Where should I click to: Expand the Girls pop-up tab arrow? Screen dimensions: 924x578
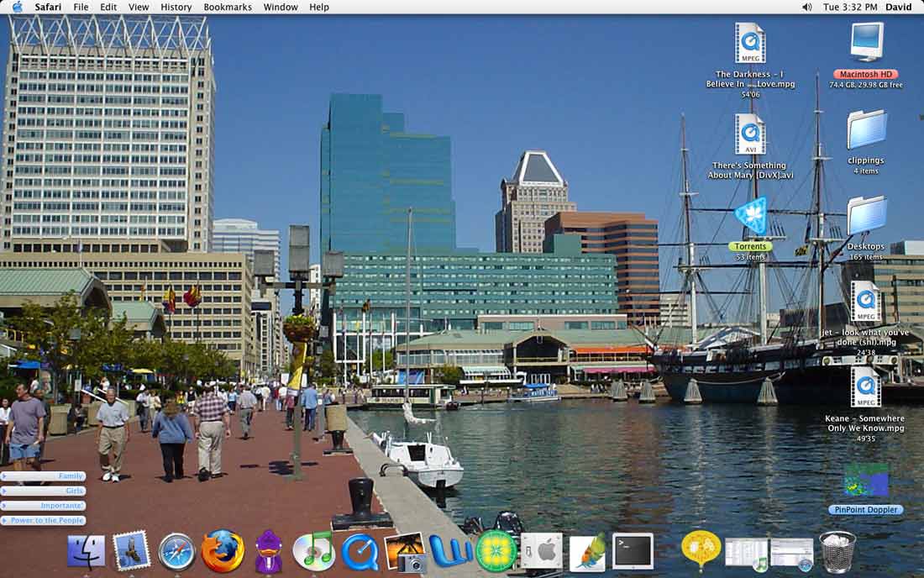(5, 491)
